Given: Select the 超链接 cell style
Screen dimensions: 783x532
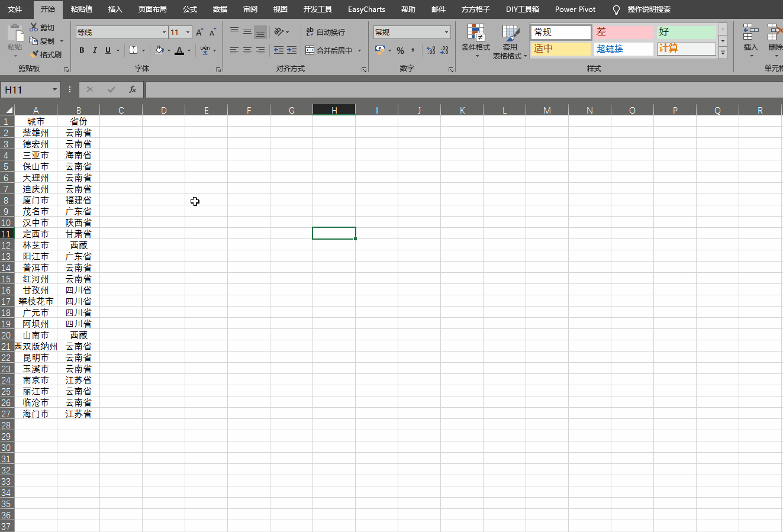Looking at the screenshot, I should pyautogui.click(x=623, y=49).
